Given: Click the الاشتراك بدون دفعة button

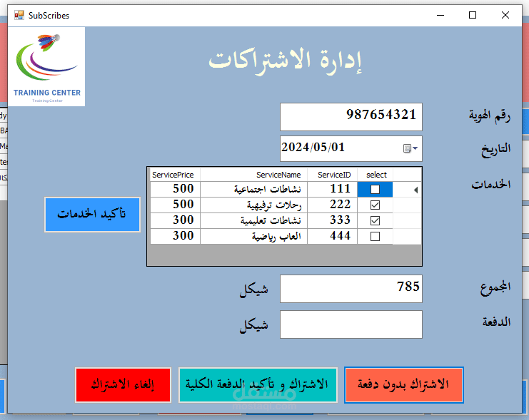Looking at the screenshot, I should pos(404,385).
